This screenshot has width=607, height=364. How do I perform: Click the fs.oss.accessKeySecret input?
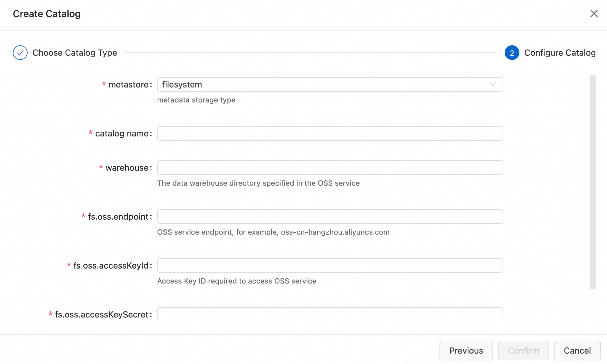click(x=330, y=314)
